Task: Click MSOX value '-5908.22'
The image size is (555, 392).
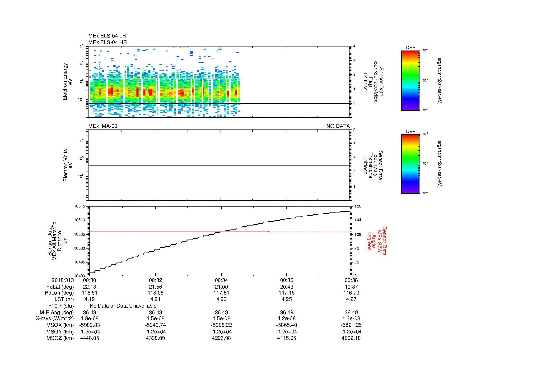Action: pos(221,325)
